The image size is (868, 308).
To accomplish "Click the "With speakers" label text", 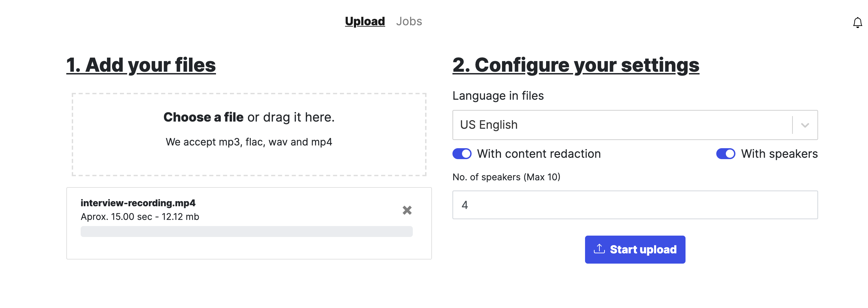I will coord(779,154).
